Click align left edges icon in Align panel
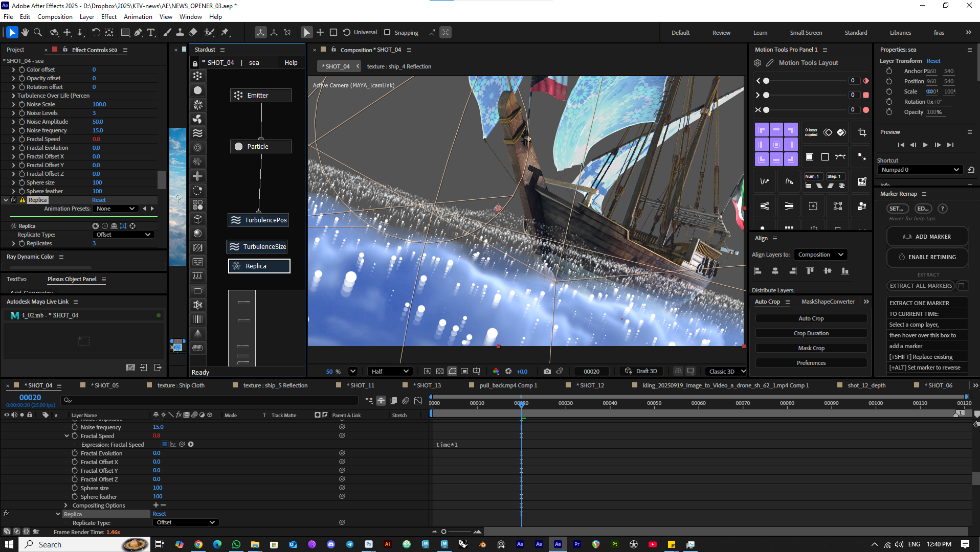Viewport: 980px width, 552px height. click(758, 271)
